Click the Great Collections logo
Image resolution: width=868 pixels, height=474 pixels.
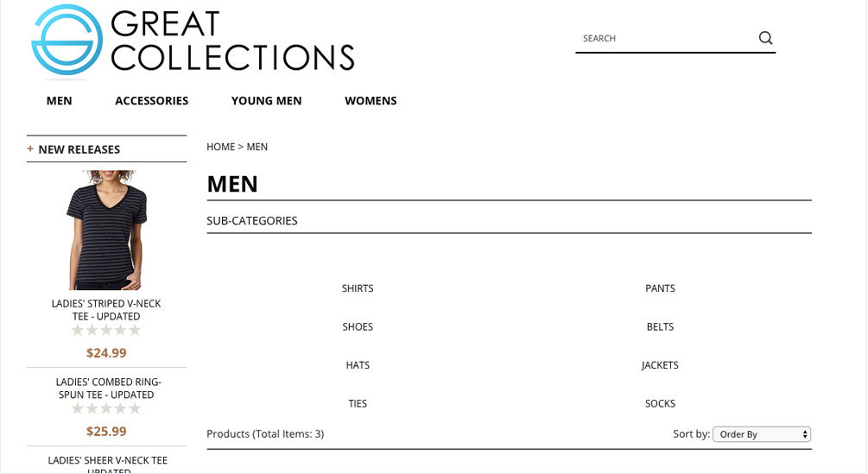click(x=193, y=41)
